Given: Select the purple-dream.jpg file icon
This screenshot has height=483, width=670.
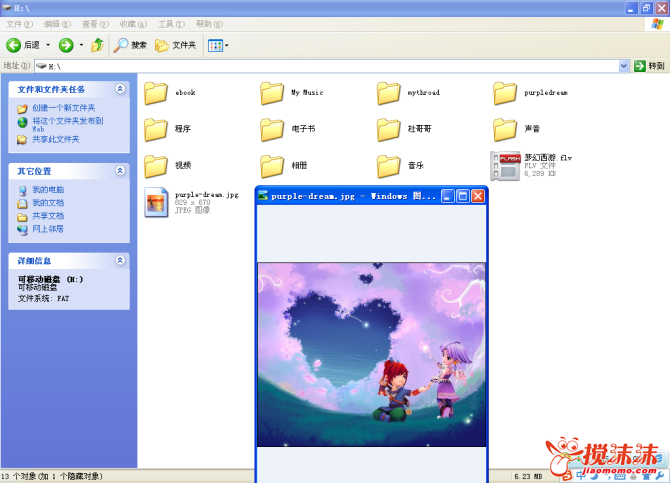Looking at the screenshot, I should coord(156,203).
